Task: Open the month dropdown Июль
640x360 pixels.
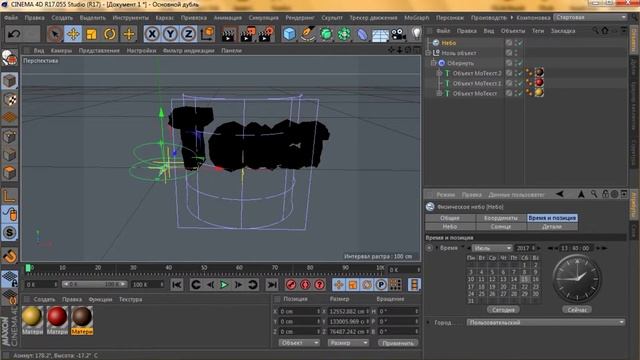Action: coord(492,248)
